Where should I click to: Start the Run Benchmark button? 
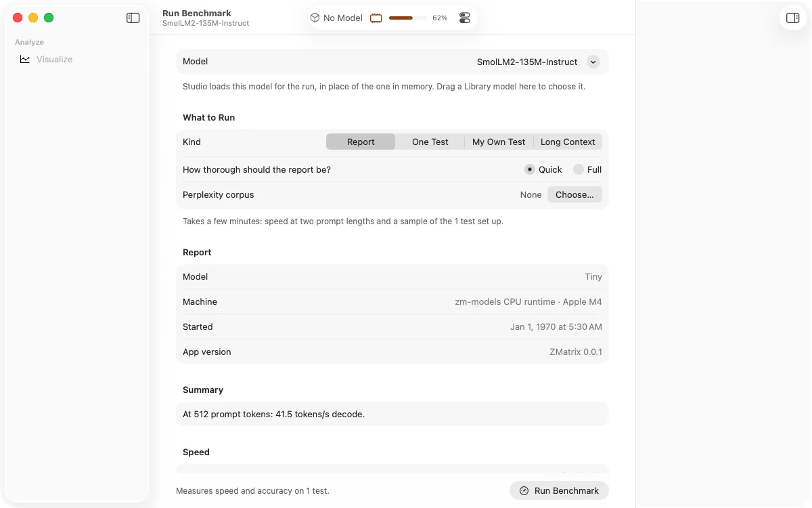559,491
